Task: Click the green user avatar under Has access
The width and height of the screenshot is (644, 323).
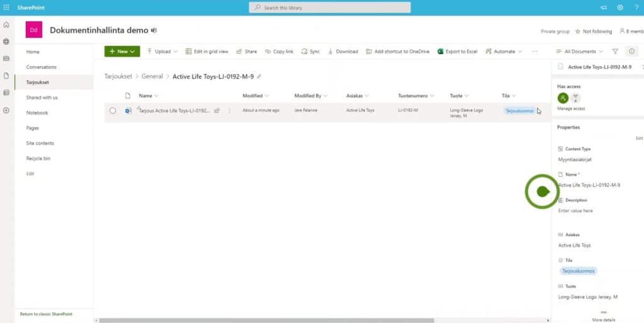Action: 563,98
